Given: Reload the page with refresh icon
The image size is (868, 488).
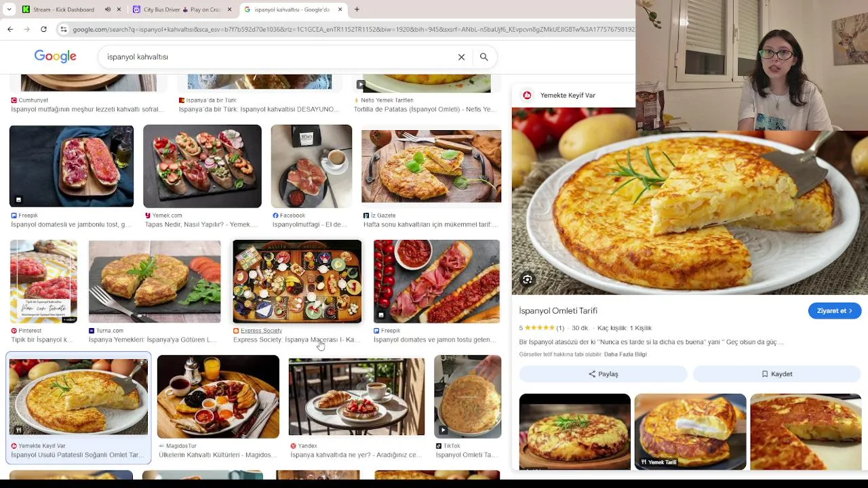Looking at the screenshot, I should pos(43,29).
